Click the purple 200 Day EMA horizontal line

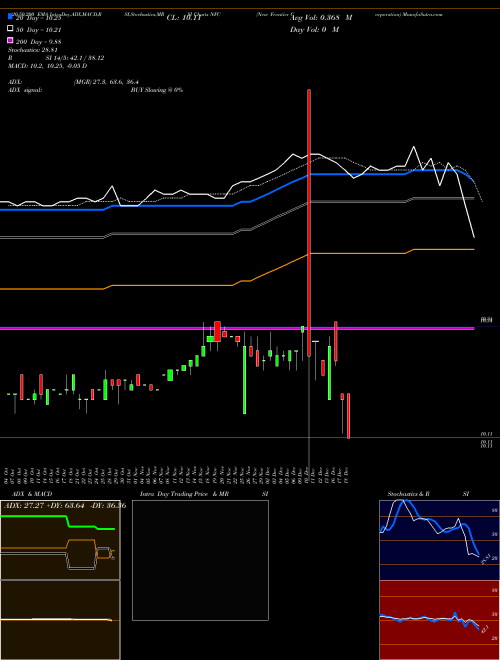point(237,328)
